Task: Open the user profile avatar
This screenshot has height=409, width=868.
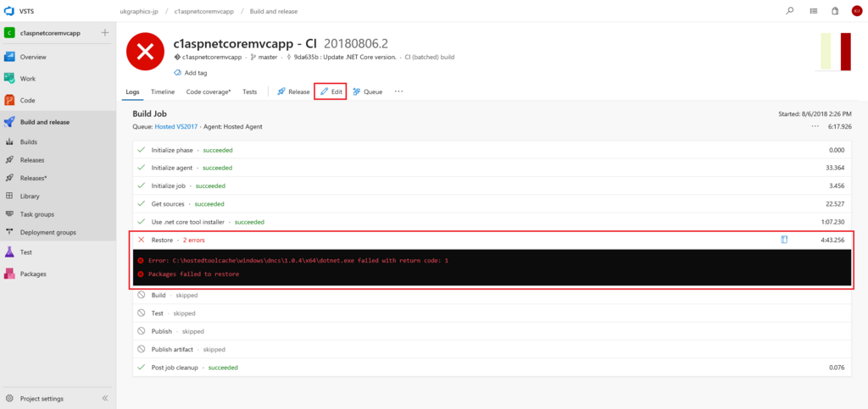Action: tap(857, 10)
